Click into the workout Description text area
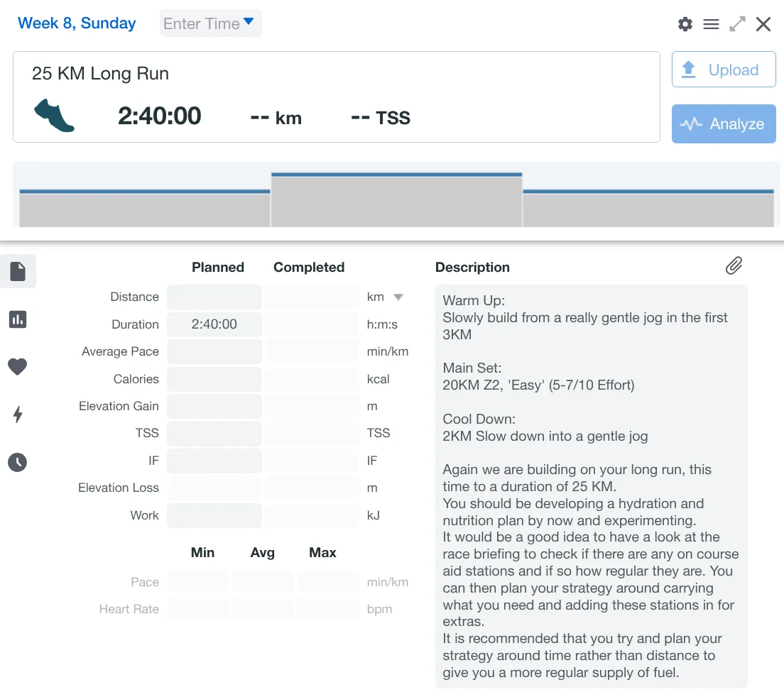784x692 pixels. point(591,486)
